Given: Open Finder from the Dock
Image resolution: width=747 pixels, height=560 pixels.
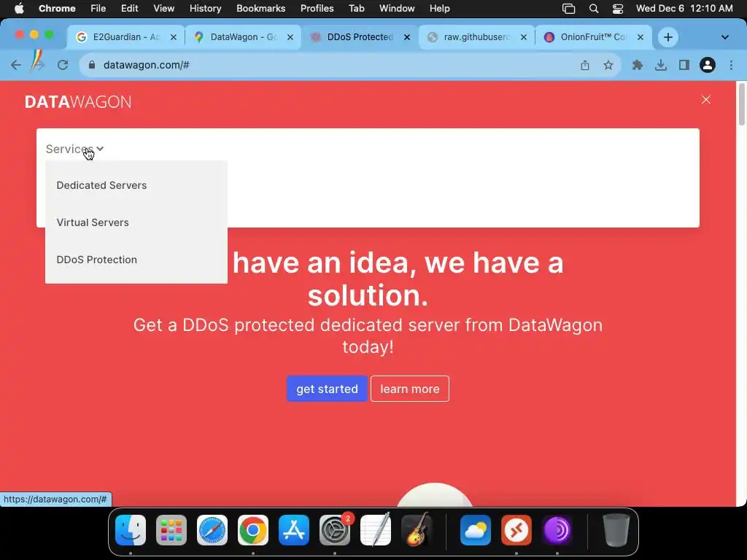Looking at the screenshot, I should click(131, 530).
